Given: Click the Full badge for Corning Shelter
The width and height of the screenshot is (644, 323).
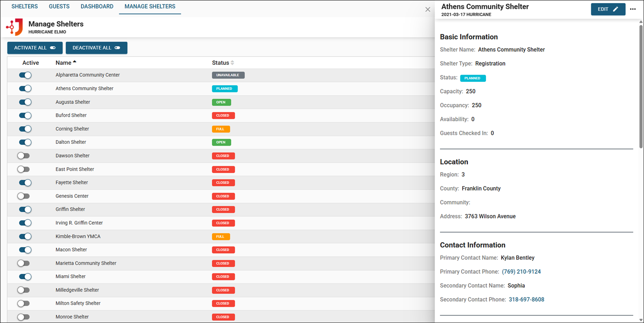Looking at the screenshot, I should click(221, 129).
